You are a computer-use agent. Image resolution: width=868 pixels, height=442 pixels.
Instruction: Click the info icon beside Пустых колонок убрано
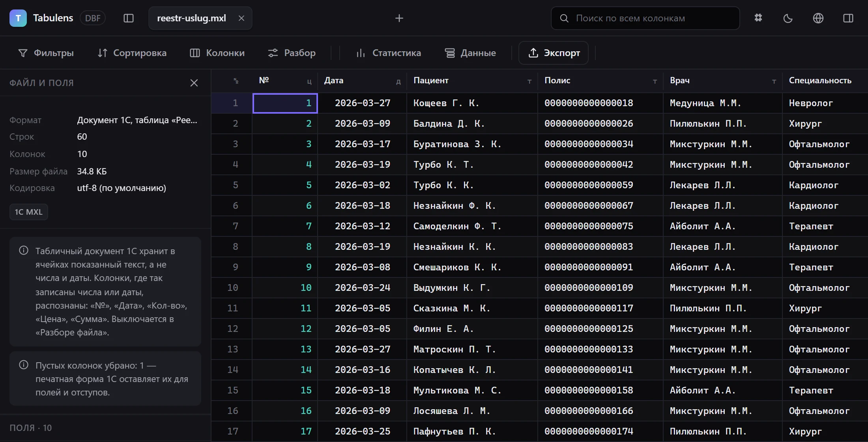click(24, 365)
